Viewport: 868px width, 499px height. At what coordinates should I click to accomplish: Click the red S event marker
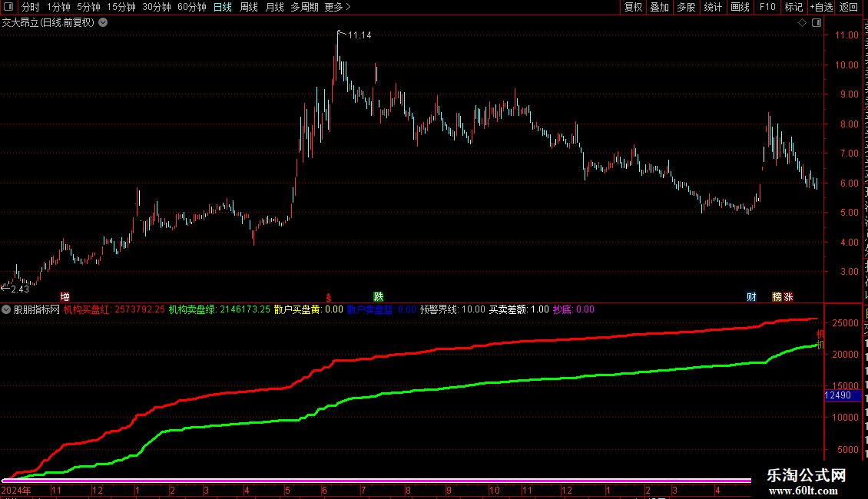pos(328,298)
